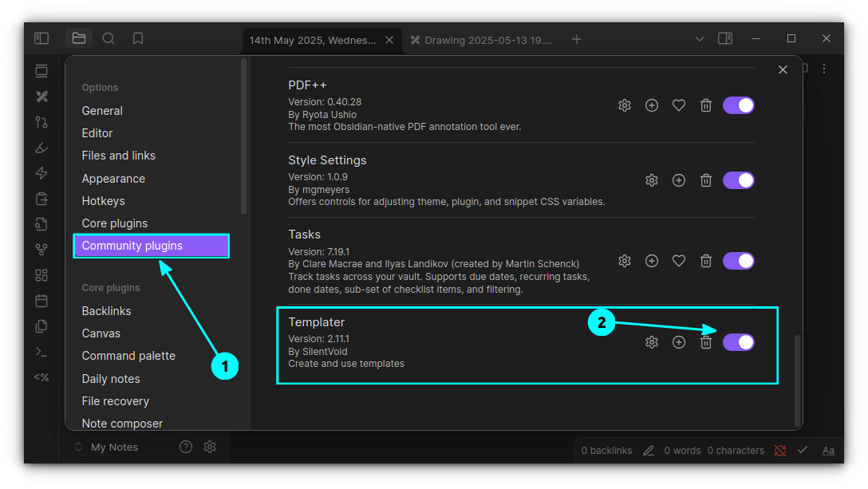Click trash icon to uninstall Templater
The width and height of the screenshot is (868, 489).
[x=706, y=342]
